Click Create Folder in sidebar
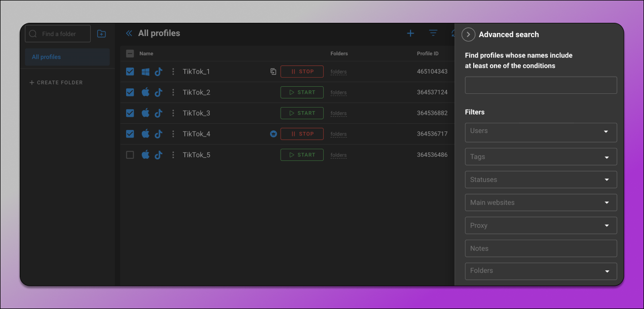Image resolution: width=644 pixels, height=309 pixels. (56, 82)
